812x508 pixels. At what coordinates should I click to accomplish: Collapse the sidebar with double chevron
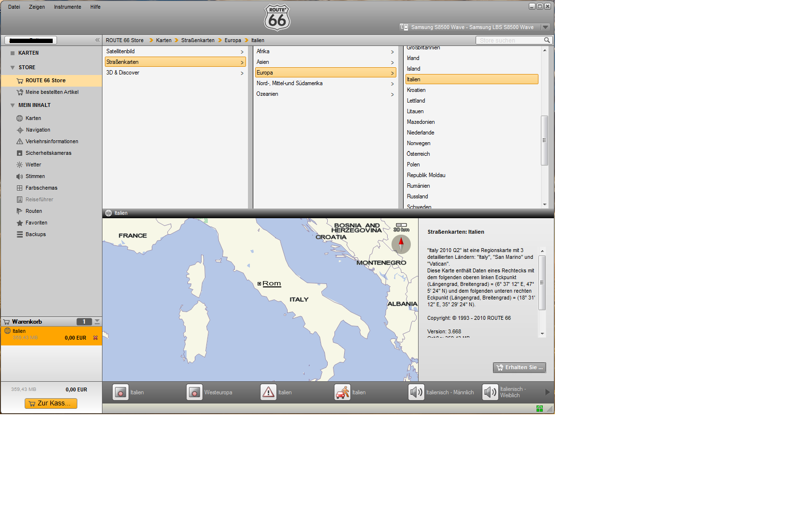click(x=97, y=40)
